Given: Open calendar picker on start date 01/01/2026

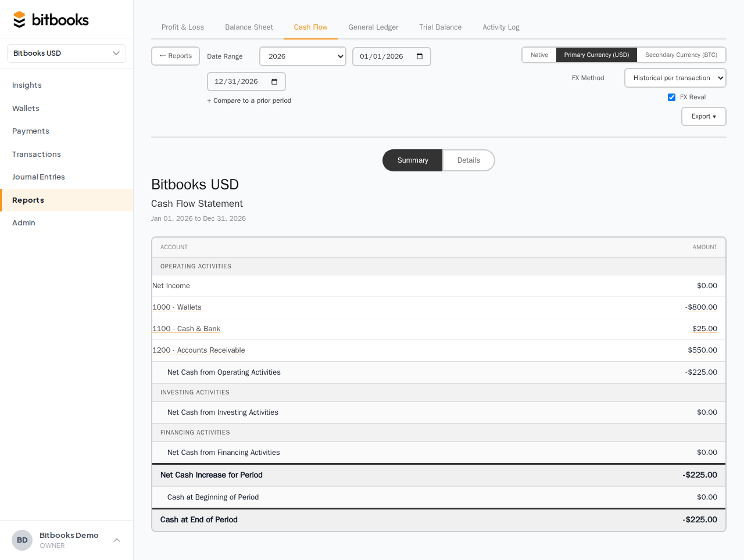Looking at the screenshot, I should point(420,56).
